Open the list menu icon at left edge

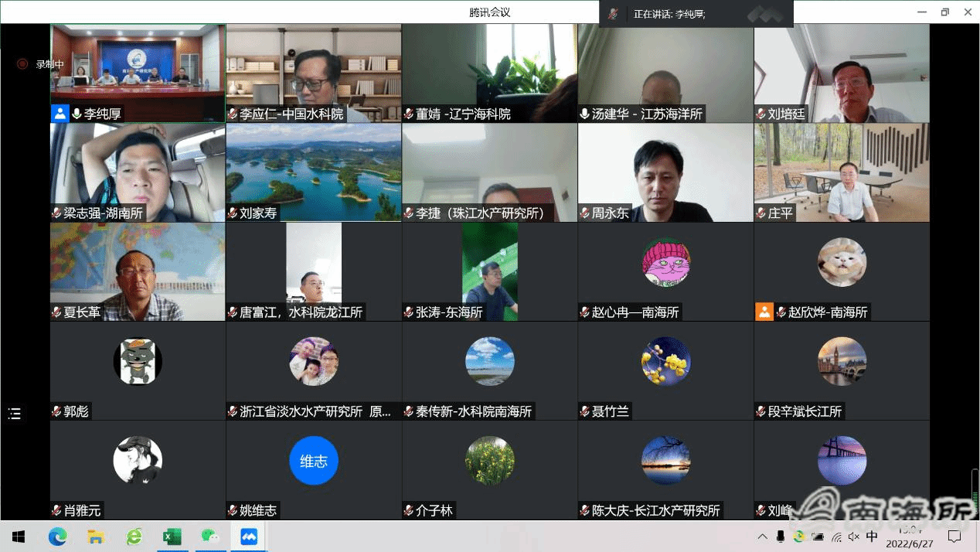(x=15, y=414)
